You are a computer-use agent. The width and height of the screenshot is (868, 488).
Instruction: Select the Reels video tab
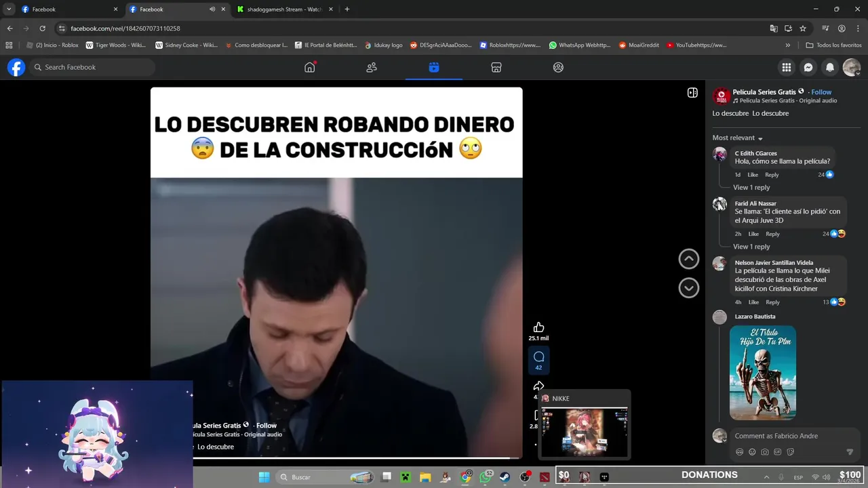tap(434, 67)
